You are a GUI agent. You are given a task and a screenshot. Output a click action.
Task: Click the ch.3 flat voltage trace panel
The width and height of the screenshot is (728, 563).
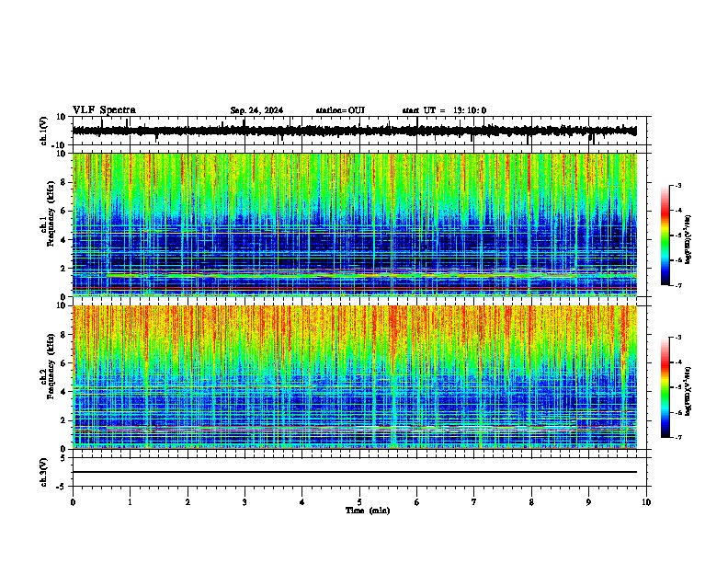[359, 472]
